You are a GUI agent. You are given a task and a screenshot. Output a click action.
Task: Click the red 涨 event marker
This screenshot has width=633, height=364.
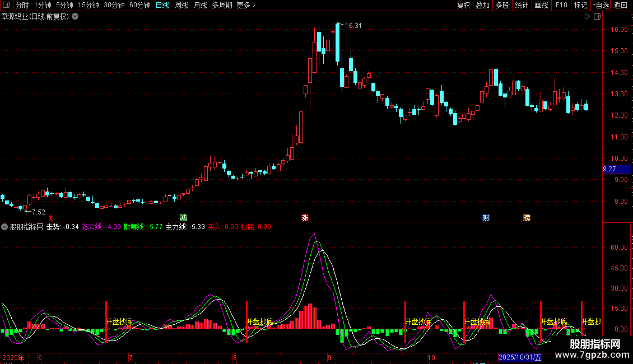click(305, 218)
